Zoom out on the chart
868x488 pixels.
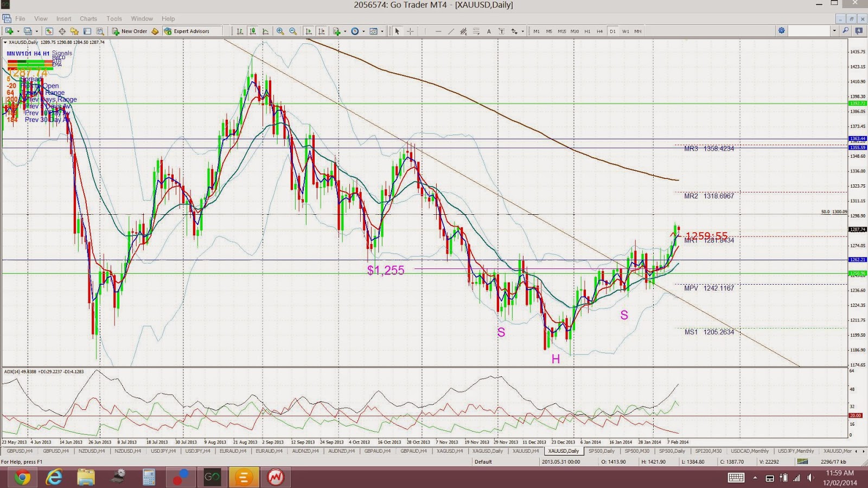click(x=293, y=31)
